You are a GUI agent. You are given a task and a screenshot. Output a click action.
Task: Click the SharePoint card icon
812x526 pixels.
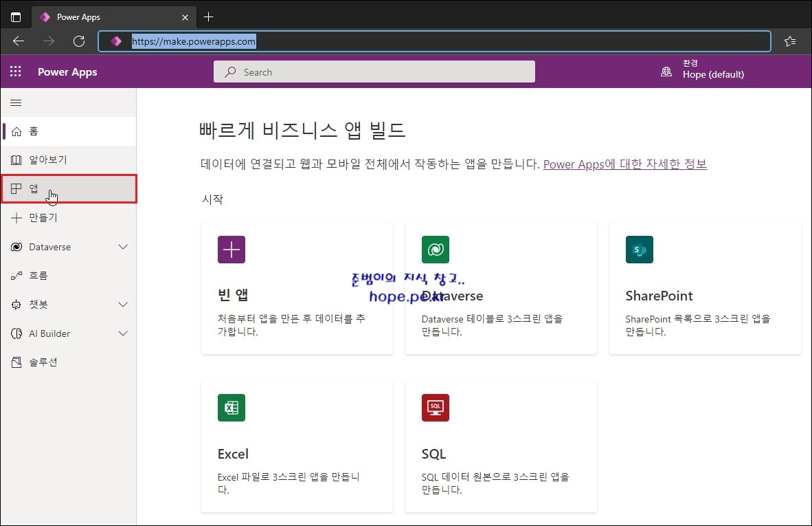point(640,250)
